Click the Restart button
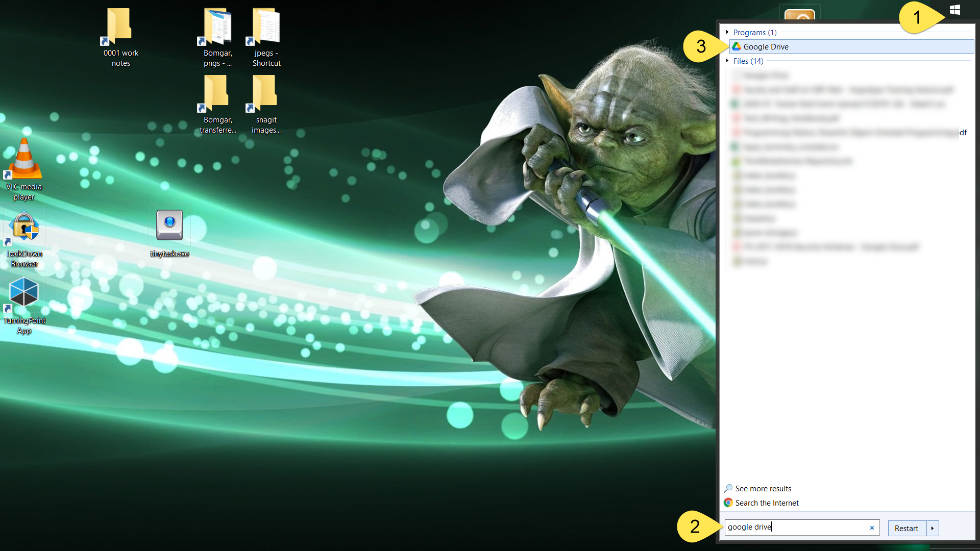This screenshot has height=551, width=980. coord(906,529)
